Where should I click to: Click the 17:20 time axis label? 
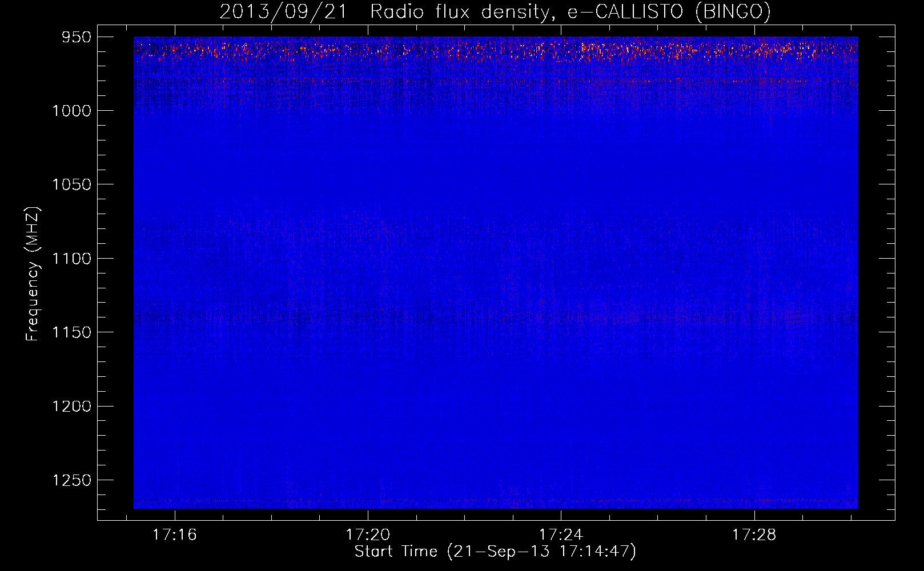point(368,534)
